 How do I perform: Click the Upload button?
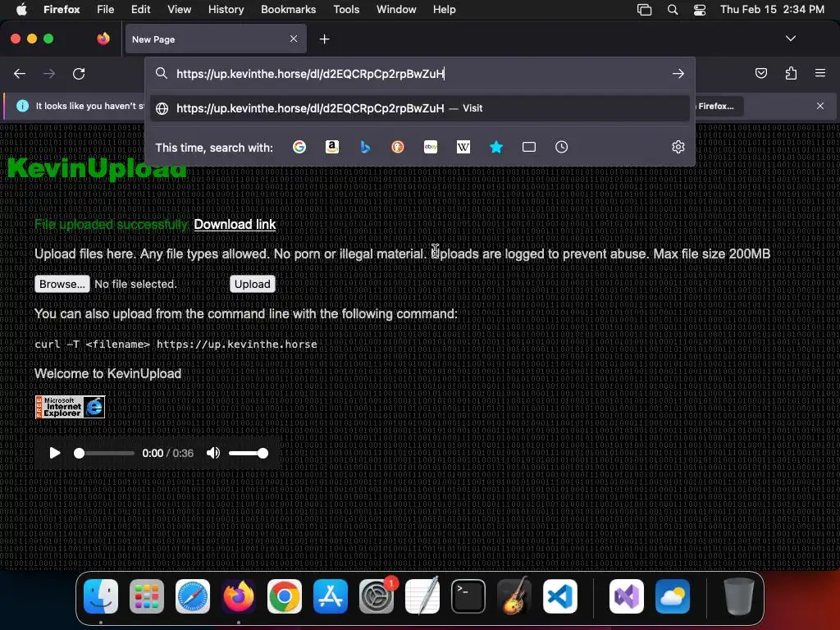pyautogui.click(x=253, y=284)
